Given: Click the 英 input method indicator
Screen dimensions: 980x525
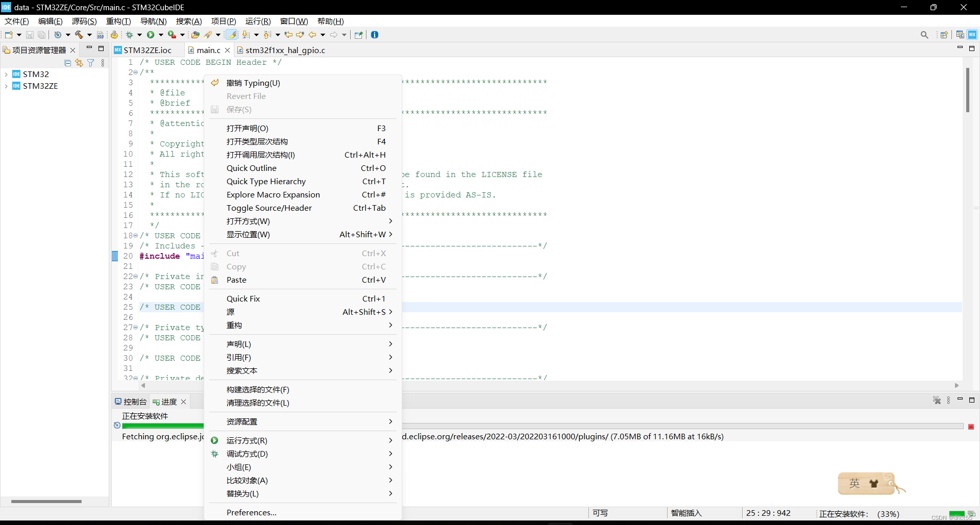Looking at the screenshot, I should click(x=854, y=483).
